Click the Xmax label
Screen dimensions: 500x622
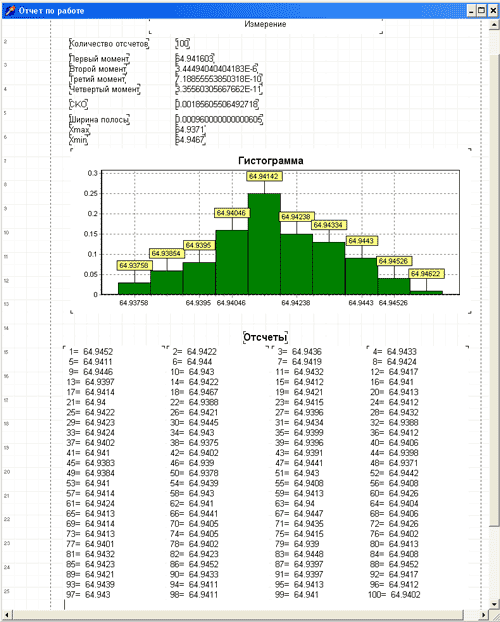80,130
